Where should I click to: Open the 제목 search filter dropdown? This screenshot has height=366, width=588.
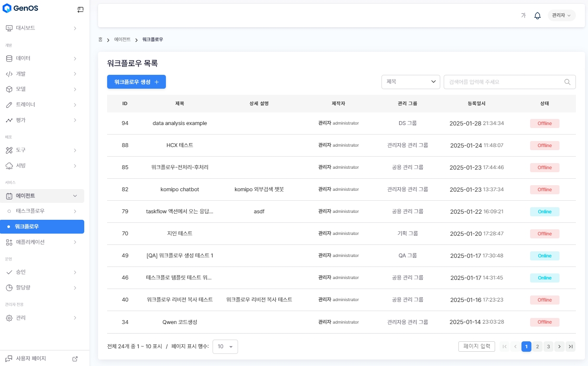click(x=410, y=82)
